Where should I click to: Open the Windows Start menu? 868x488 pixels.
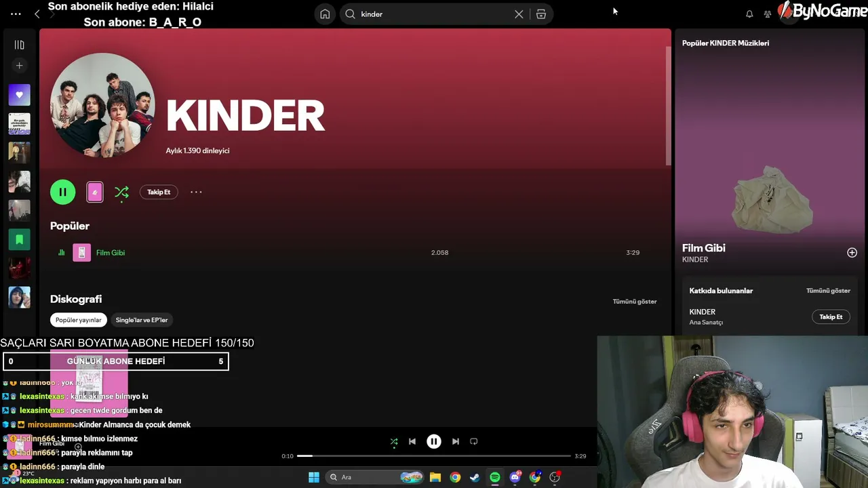pos(314,477)
